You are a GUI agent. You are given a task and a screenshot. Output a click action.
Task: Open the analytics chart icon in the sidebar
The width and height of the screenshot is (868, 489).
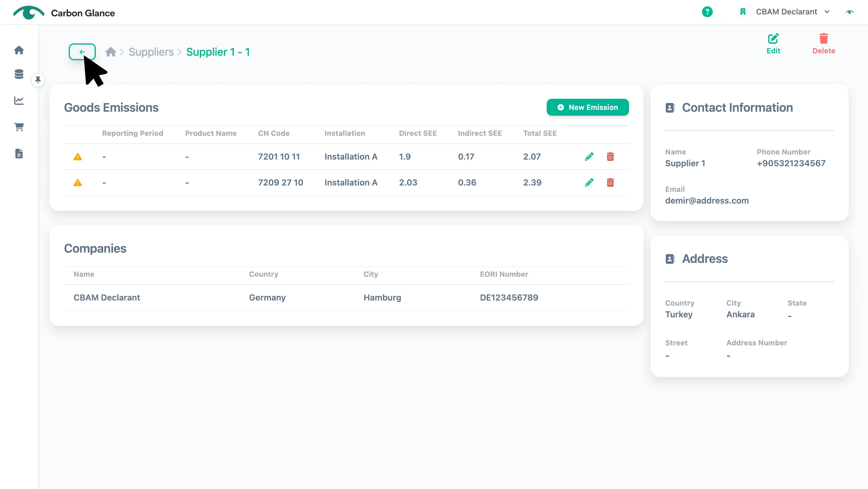[19, 100]
